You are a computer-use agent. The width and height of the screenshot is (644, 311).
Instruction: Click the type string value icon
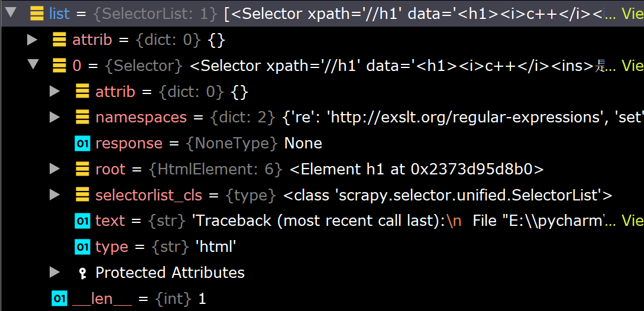[x=82, y=246]
